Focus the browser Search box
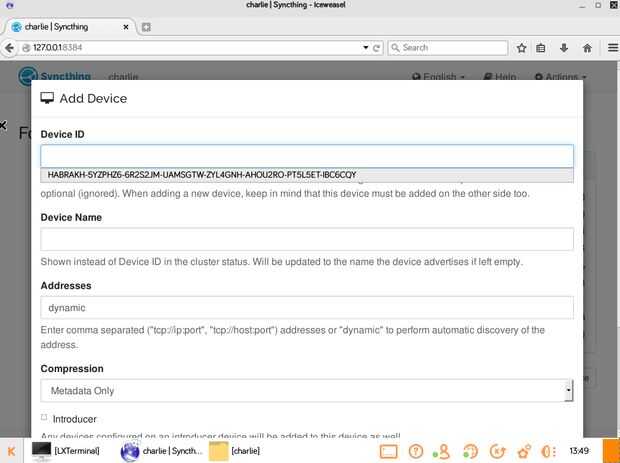The image size is (620, 463). pos(448,48)
